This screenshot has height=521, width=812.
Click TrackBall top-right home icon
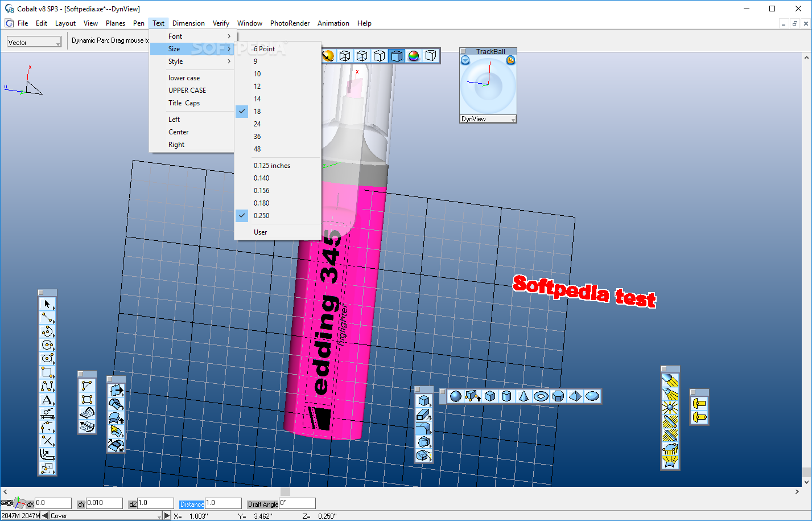(x=510, y=60)
